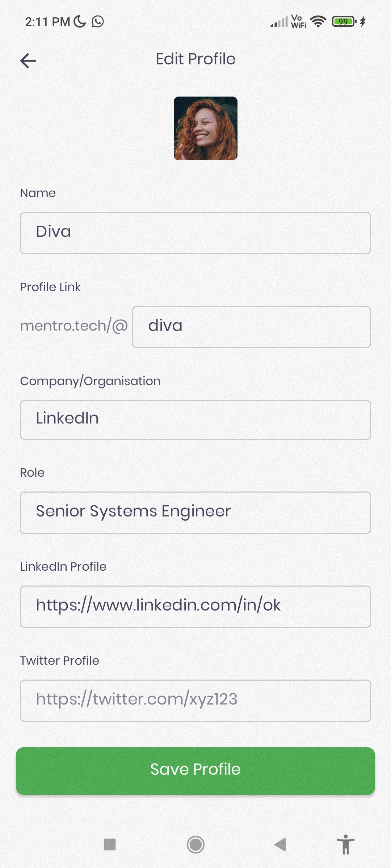Tap the Twitter Profile input field

(195, 700)
